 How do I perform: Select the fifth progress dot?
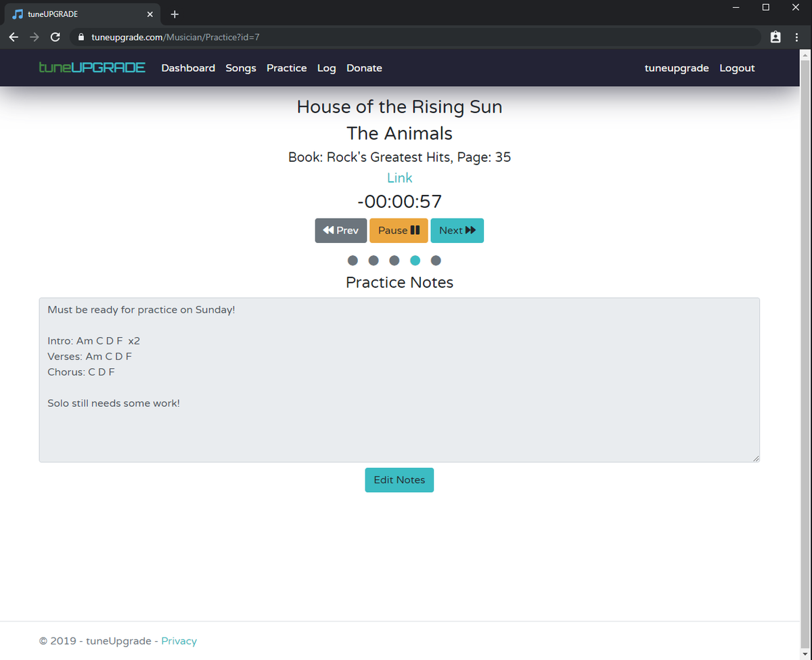436,260
